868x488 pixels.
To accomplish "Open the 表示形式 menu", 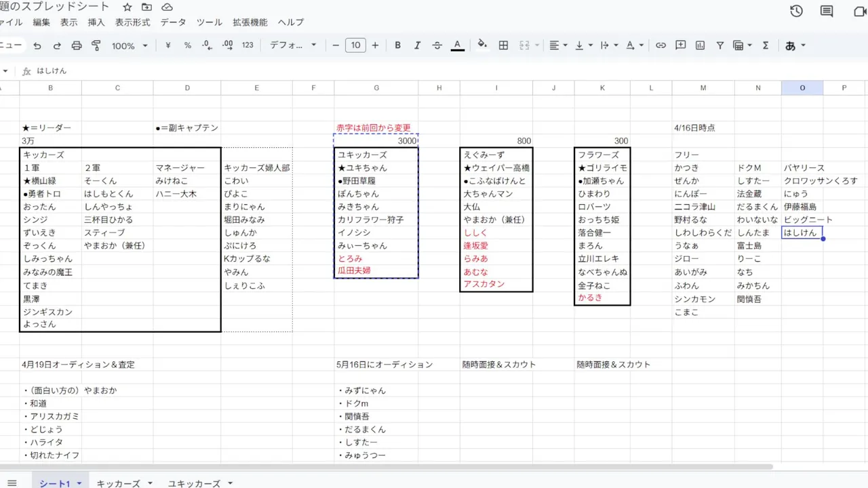I will (x=133, y=22).
